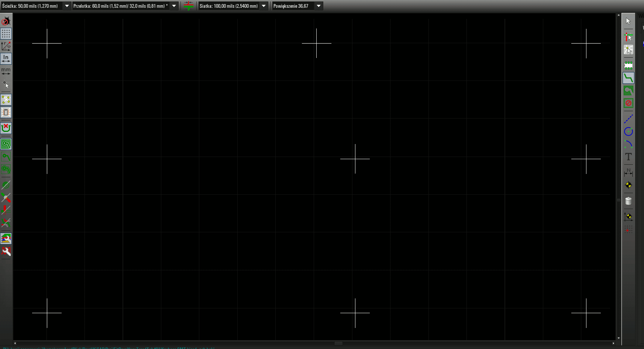Select the add tracks and vias tool
The image size is (644, 349).
(628, 78)
